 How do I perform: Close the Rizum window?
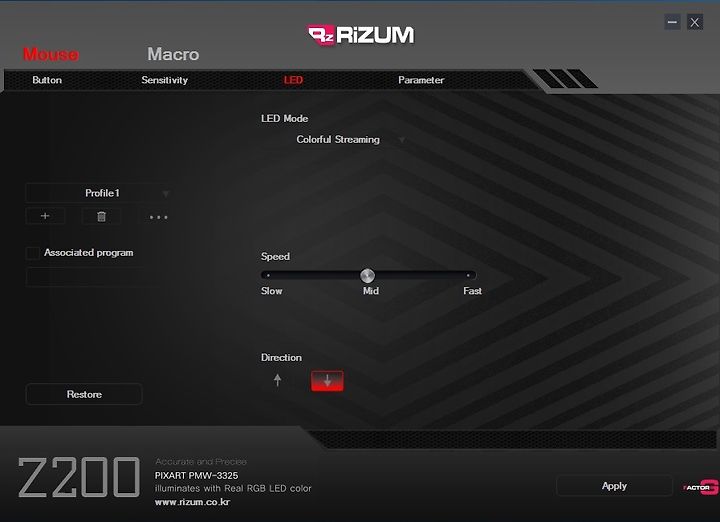(x=695, y=22)
